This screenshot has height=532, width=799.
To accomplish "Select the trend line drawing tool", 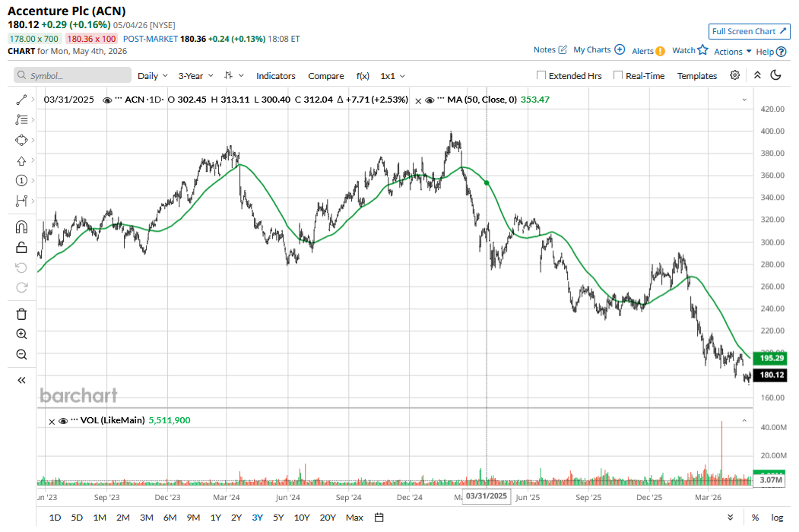I will point(21,100).
